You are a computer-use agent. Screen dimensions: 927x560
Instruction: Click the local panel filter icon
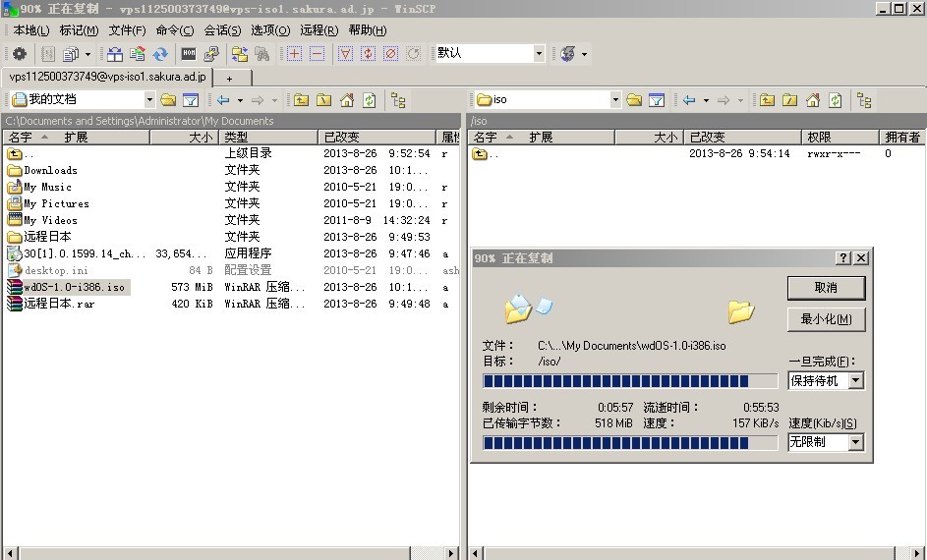tap(191, 100)
